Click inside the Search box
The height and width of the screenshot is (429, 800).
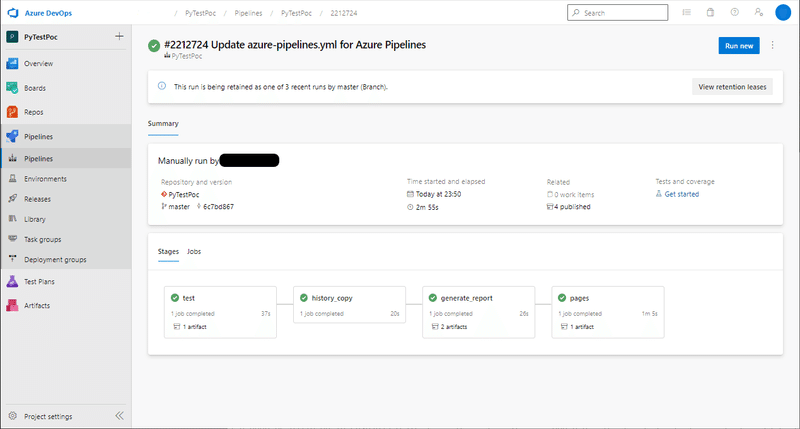click(617, 13)
